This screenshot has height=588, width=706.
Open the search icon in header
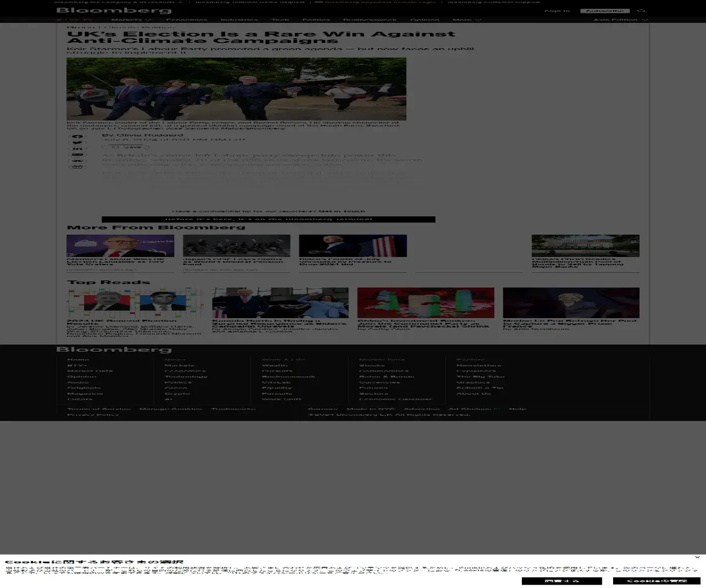click(642, 11)
